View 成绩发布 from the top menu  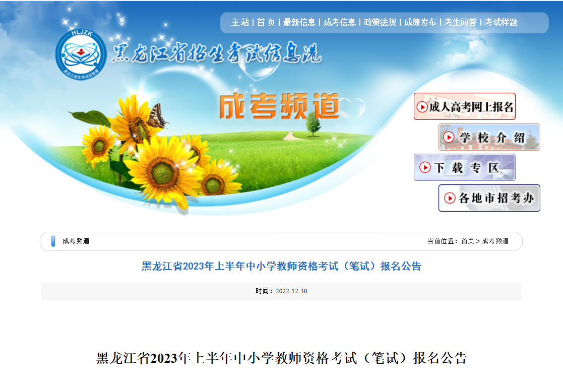(x=420, y=22)
